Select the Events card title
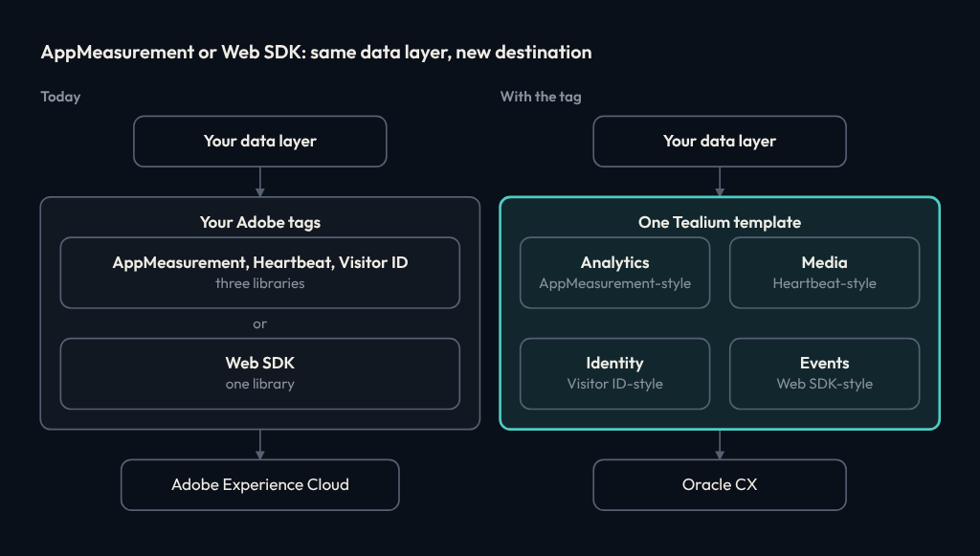Screen dimensions: 980x556 pos(824,363)
